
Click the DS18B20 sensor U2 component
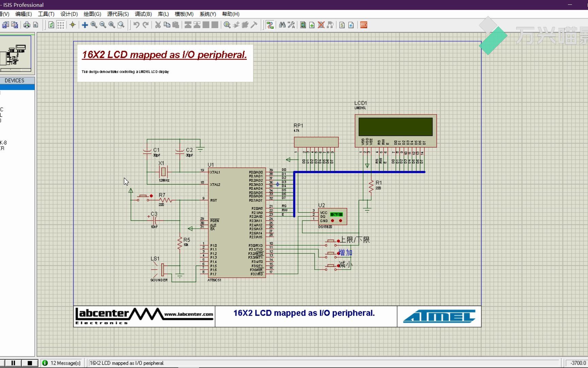click(332, 217)
